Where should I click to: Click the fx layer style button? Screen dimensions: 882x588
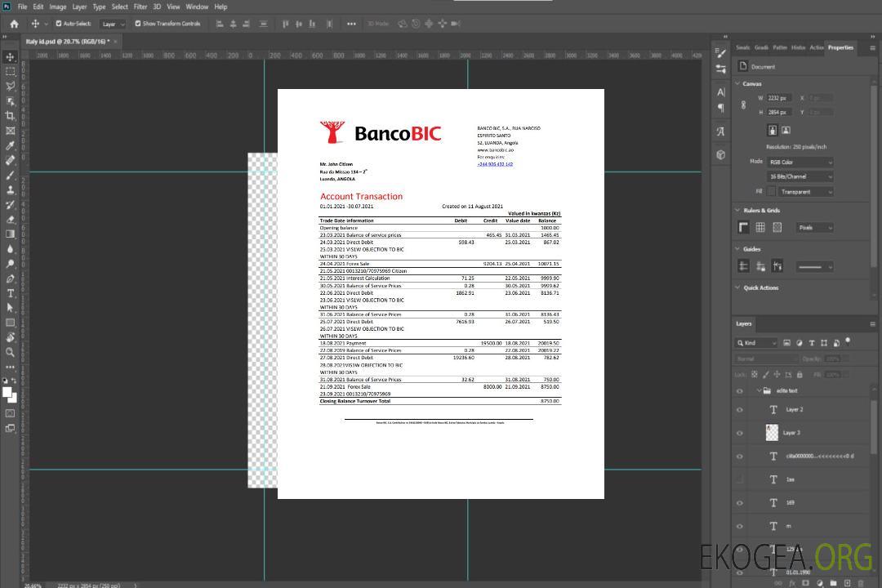[x=792, y=583]
